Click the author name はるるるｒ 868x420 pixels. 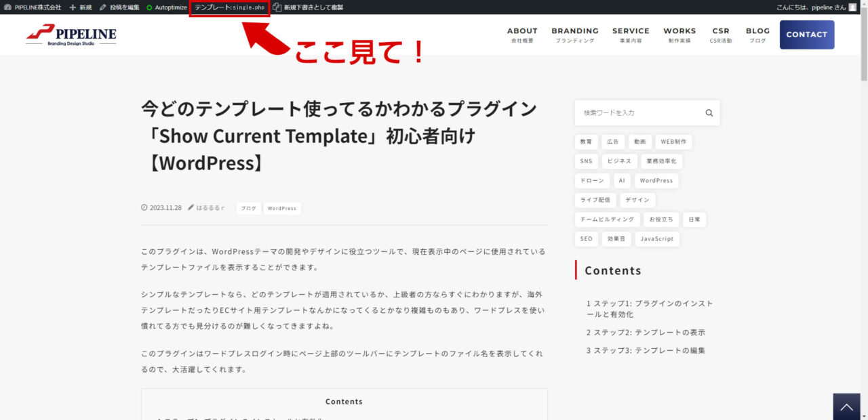pos(210,208)
